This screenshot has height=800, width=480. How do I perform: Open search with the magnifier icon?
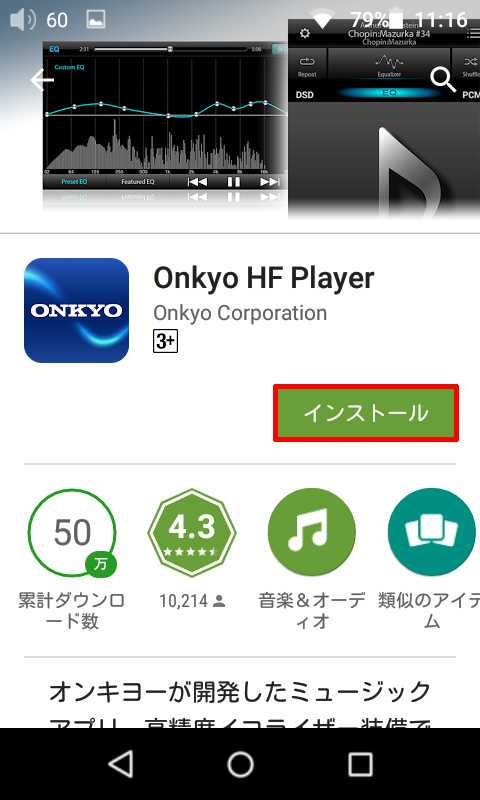443,79
